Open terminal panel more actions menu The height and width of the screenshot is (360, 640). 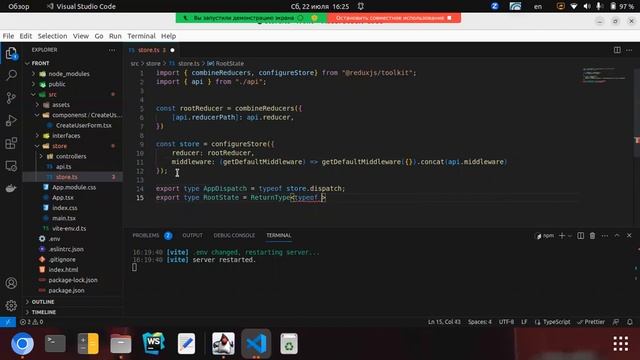(x=604, y=236)
